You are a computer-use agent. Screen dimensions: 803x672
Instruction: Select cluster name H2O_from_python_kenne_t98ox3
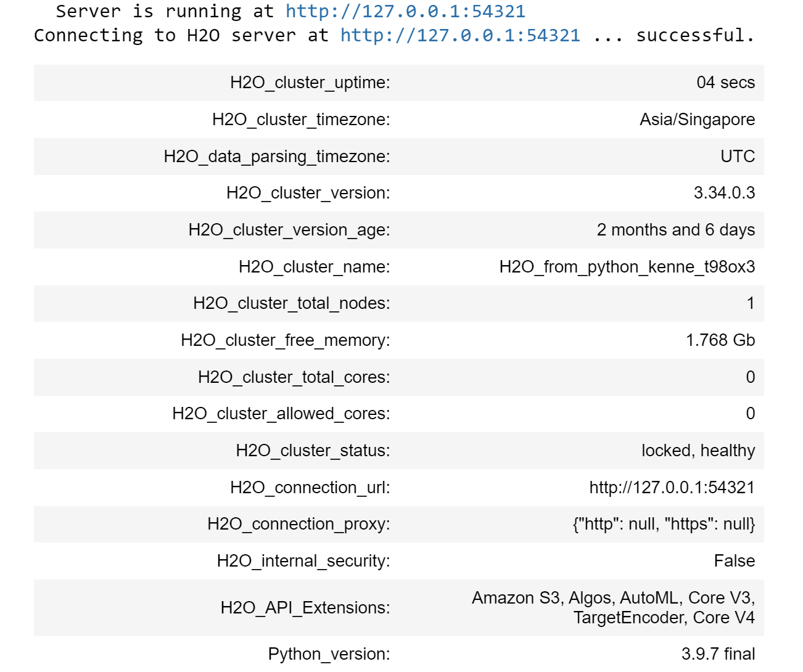click(627, 267)
